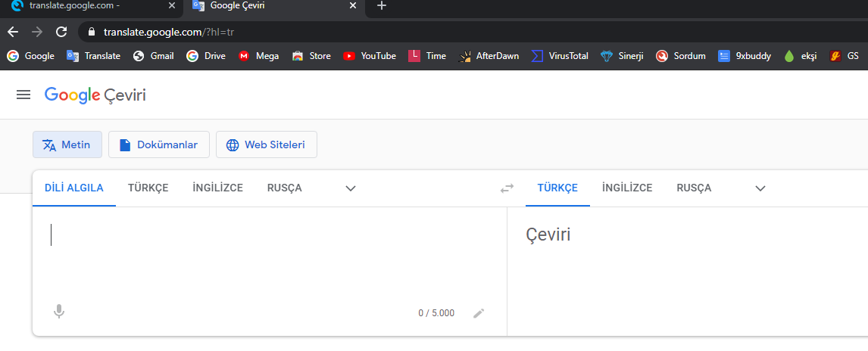Open handwriting input via pencil icon
868x351 pixels.
click(x=479, y=313)
